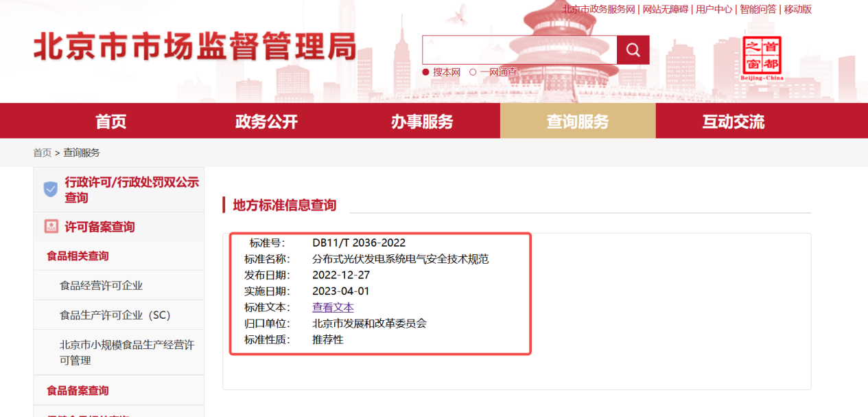This screenshot has height=417, width=868.
Task: Open the 网站无障碍 accessibility option
Action: tap(665, 9)
